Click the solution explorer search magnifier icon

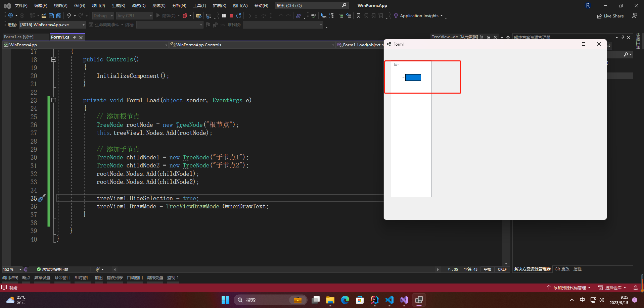coord(626,54)
